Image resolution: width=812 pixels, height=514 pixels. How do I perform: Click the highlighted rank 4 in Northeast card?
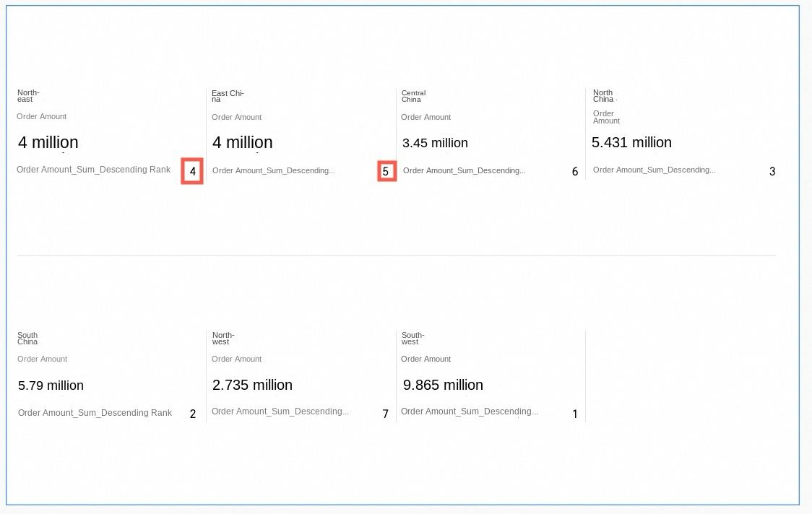[192, 172]
